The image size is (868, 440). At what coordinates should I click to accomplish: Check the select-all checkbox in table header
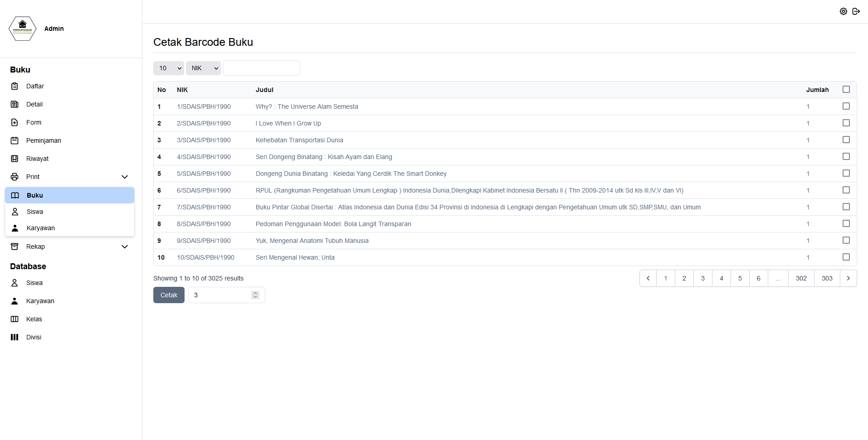click(846, 89)
